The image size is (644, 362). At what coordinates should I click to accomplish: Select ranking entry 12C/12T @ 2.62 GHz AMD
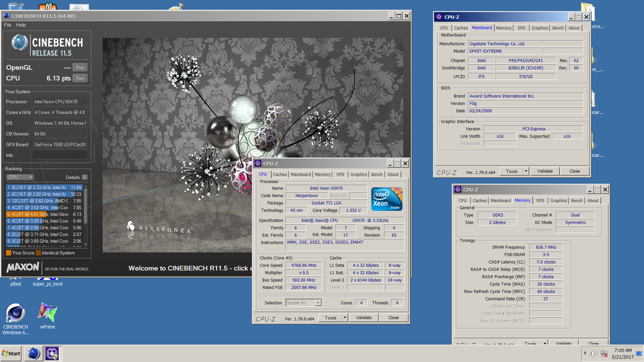(44, 201)
